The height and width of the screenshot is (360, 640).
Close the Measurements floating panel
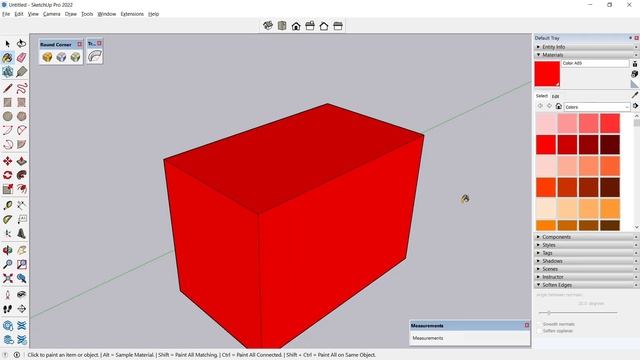(527, 325)
